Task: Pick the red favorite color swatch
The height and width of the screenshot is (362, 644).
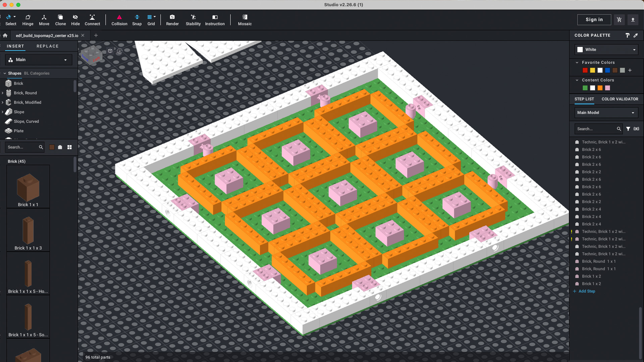Action: click(x=585, y=70)
